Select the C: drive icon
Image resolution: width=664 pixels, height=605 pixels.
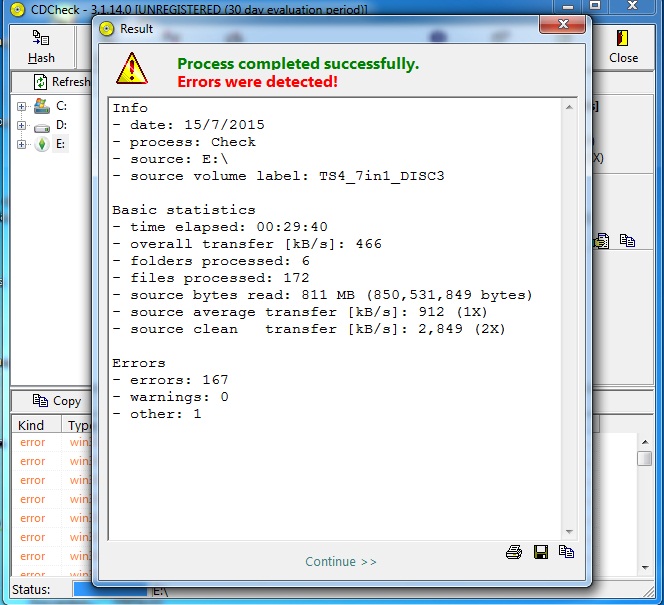[x=42, y=106]
